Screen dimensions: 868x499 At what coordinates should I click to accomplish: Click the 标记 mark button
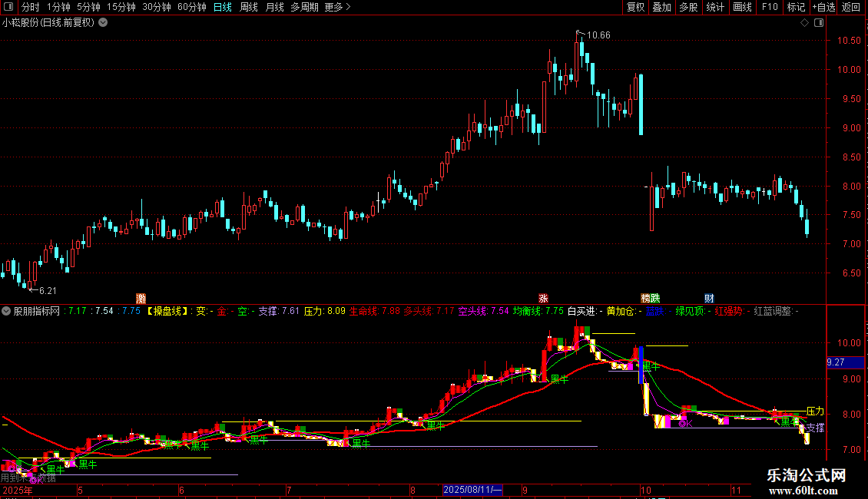point(796,7)
